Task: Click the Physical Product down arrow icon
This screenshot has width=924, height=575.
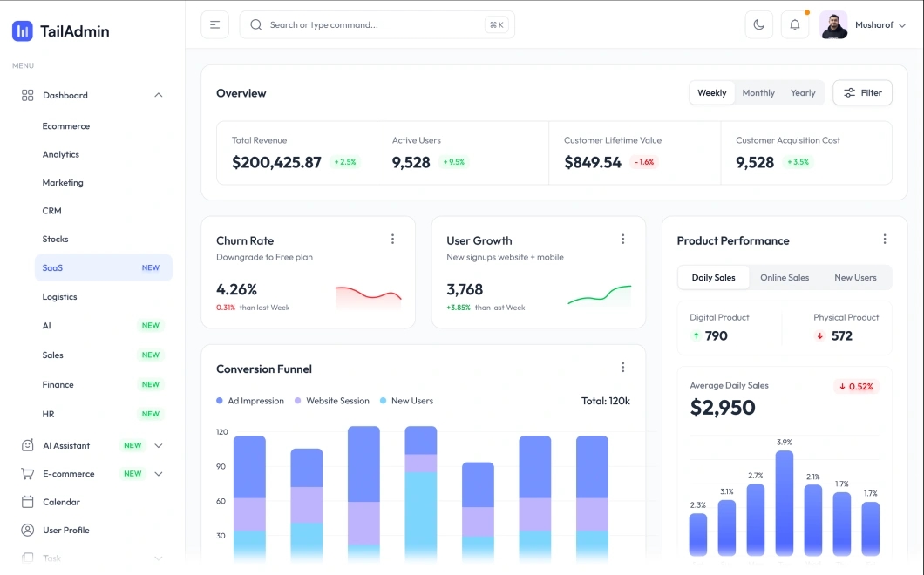Action: pos(819,335)
